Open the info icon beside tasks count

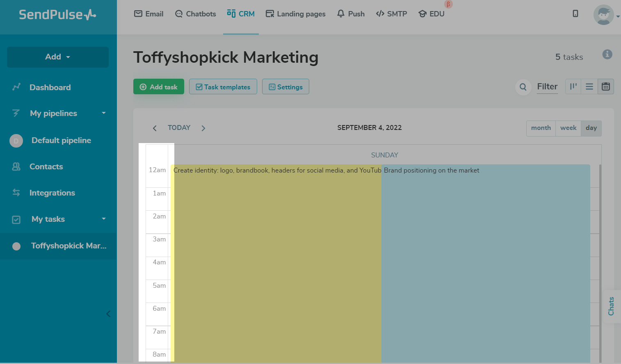[x=607, y=55]
